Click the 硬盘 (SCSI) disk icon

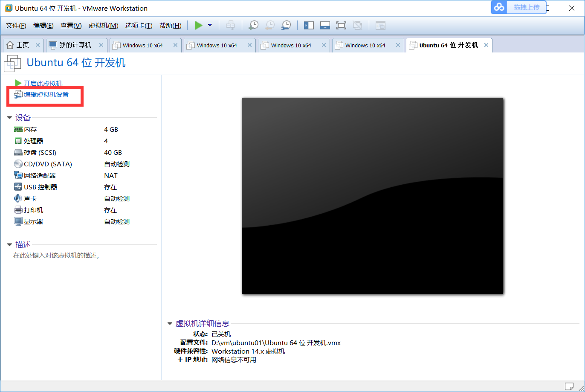[18, 152]
